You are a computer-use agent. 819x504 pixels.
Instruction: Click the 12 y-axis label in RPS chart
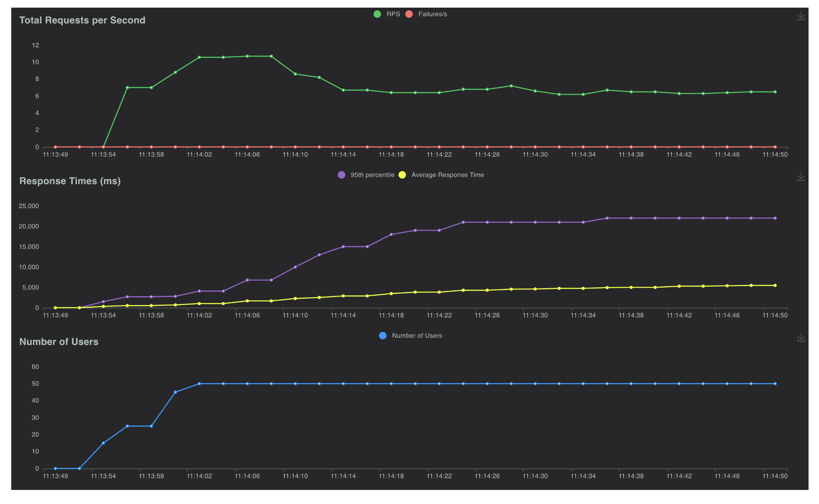click(35, 45)
